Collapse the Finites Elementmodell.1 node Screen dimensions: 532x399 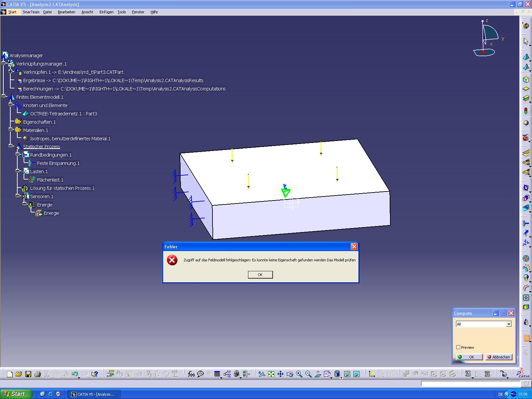[4, 96]
